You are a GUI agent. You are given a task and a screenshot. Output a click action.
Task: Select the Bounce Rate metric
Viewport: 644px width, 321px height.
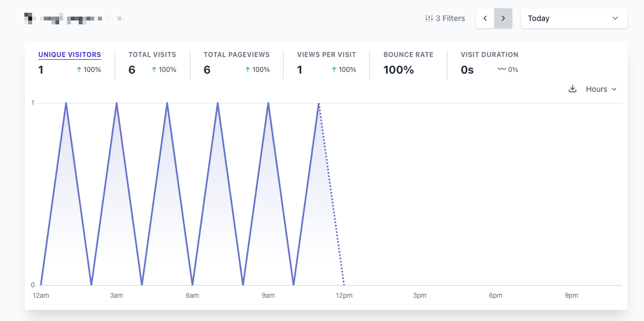(x=408, y=55)
